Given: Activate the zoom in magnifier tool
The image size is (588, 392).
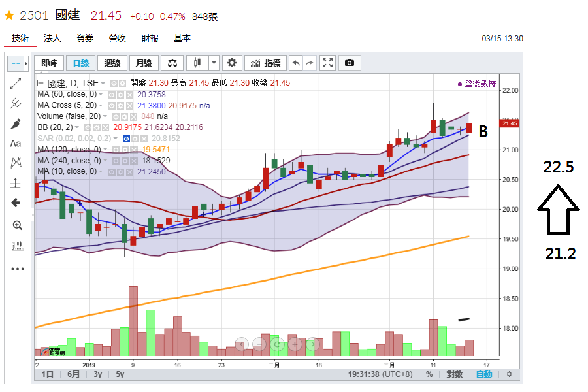Looking at the screenshot, I should (17, 225).
